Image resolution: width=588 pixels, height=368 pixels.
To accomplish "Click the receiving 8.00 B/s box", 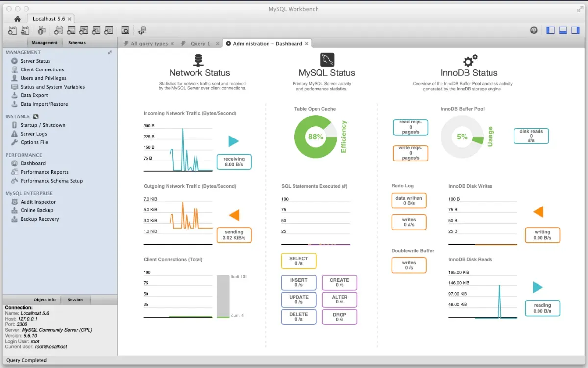I will click(x=234, y=162).
